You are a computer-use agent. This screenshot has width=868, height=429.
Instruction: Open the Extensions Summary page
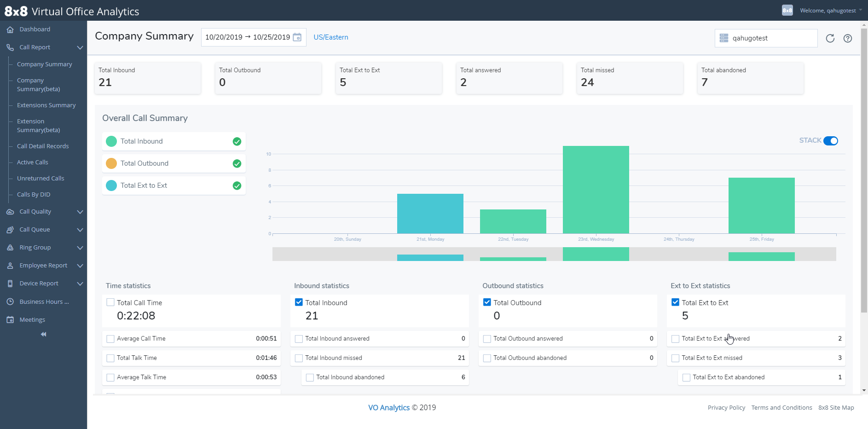coord(46,105)
